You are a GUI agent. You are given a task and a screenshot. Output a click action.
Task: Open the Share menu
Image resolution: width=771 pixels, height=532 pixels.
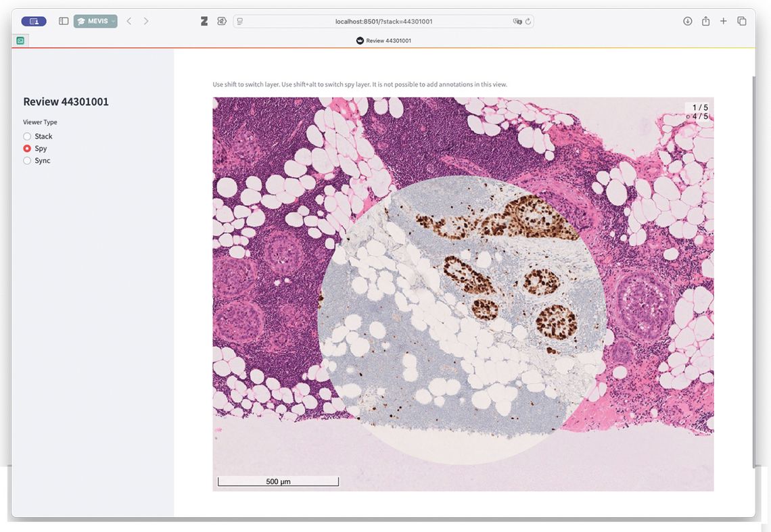point(705,21)
